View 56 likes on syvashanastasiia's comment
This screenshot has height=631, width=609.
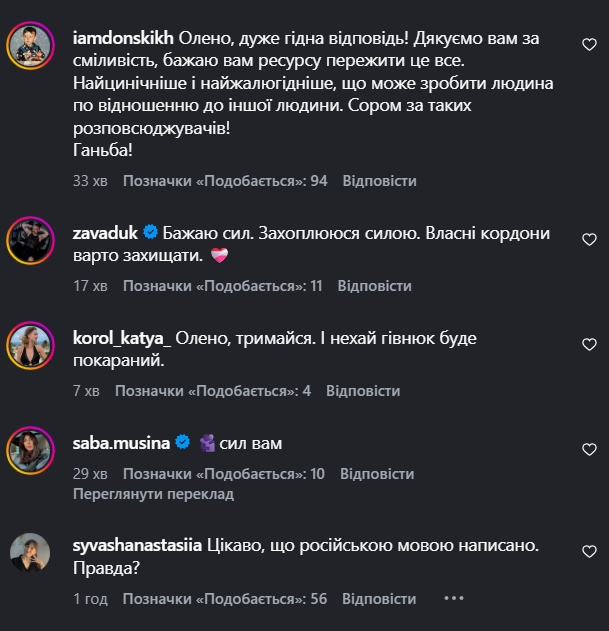[225, 598]
